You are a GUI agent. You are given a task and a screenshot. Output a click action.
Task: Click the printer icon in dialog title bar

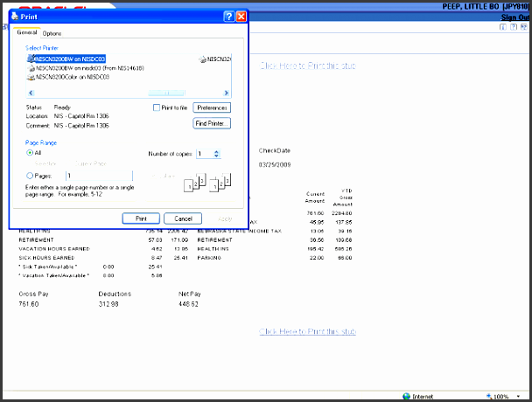tap(15, 17)
